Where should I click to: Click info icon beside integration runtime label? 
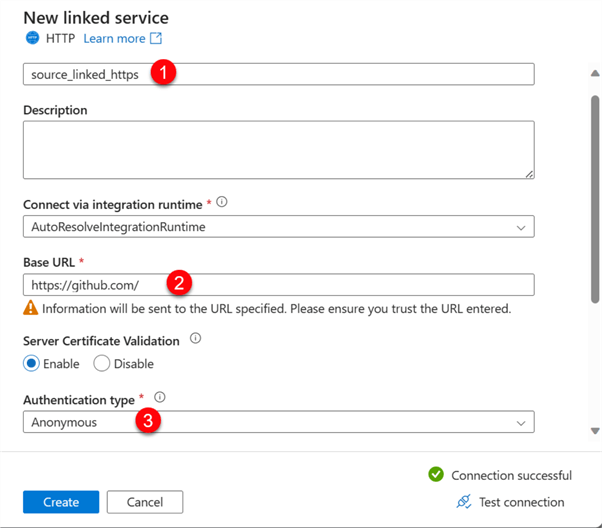tap(222, 202)
